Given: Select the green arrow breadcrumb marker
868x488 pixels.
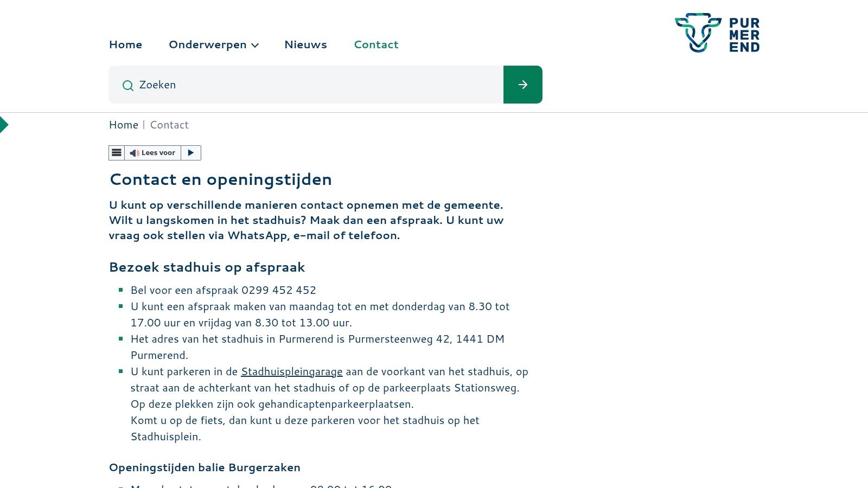Looking at the screenshot, I should tap(4, 124).
